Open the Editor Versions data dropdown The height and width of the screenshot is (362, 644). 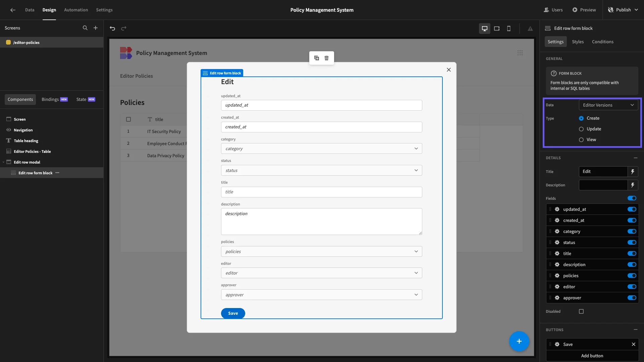pos(608,105)
